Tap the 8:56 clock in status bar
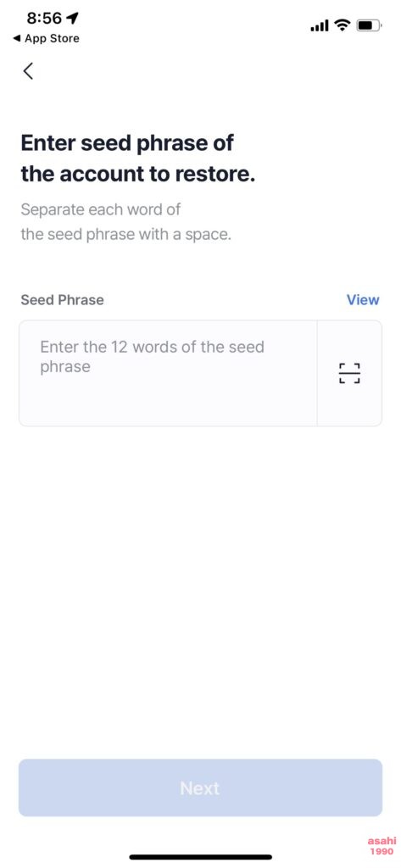Screen dimensions: 401x868 coord(44,18)
